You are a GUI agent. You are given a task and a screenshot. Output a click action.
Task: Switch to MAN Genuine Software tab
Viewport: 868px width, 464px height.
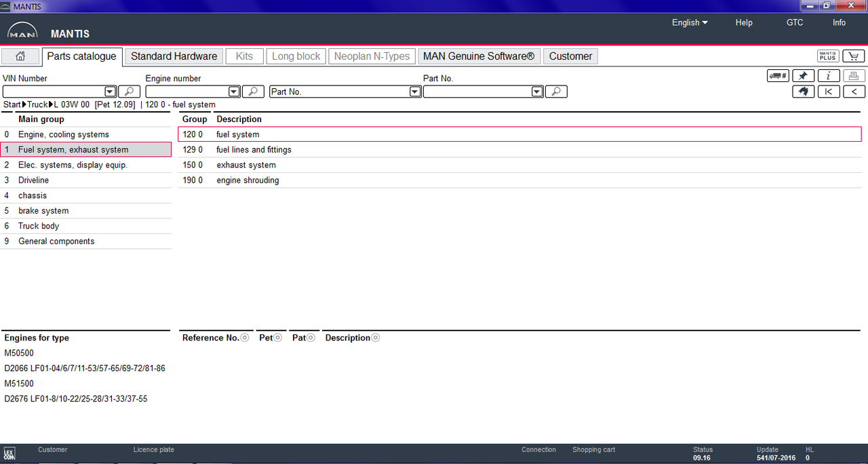click(x=479, y=56)
